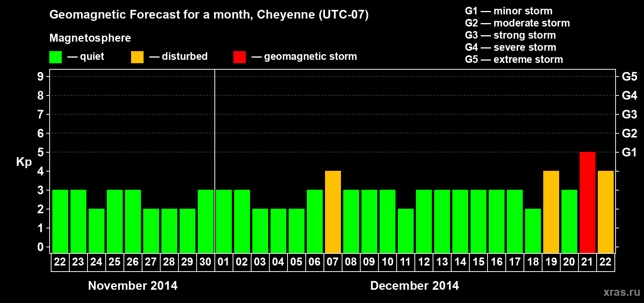Click the 'G2 — moderate storm' legend text
The width and height of the screenshot is (644, 303).
click(x=517, y=23)
